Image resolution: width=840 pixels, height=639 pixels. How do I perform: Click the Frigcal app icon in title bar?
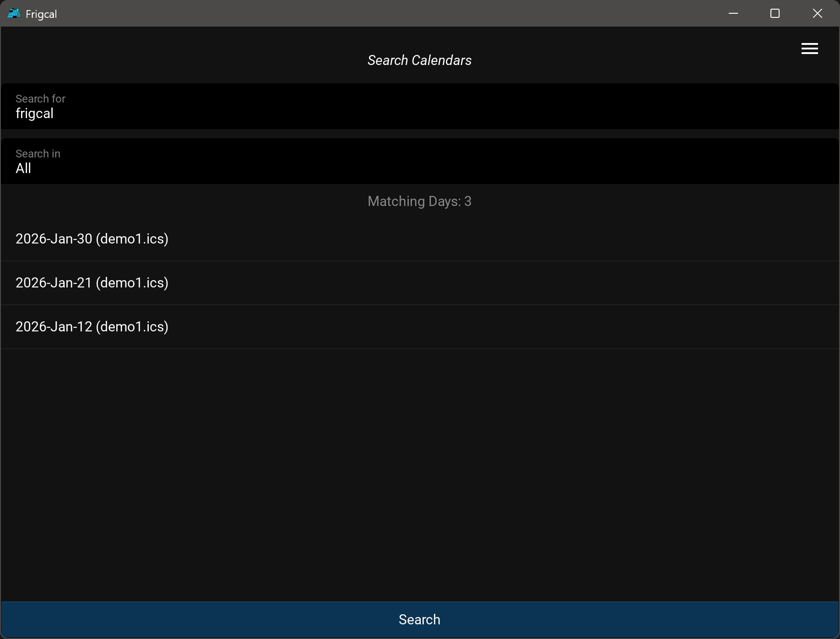[14, 14]
